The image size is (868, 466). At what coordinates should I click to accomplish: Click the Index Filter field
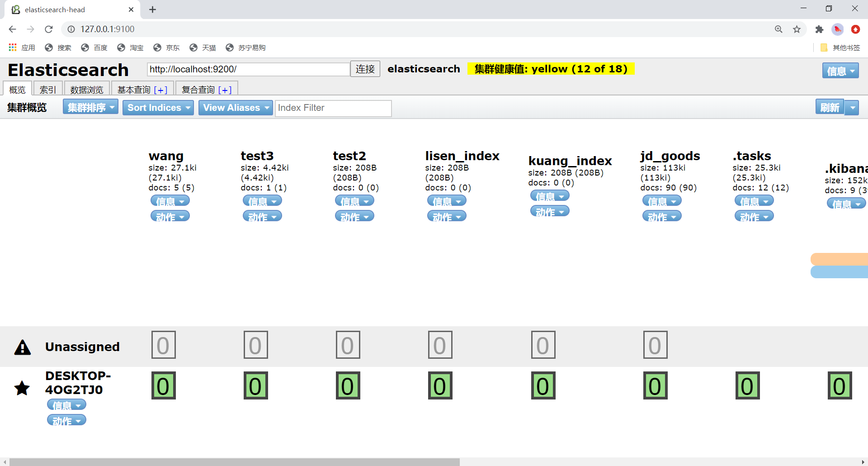[333, 108]
